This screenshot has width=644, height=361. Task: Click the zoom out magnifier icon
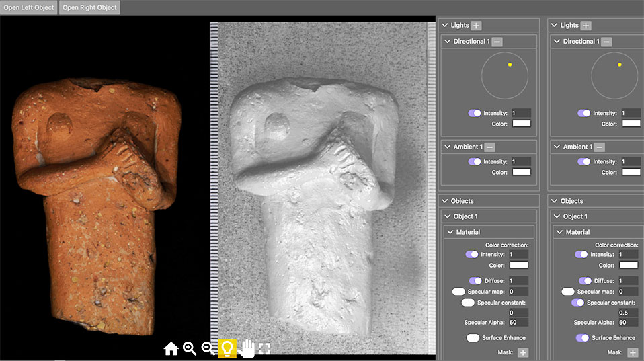coord(208,348)
